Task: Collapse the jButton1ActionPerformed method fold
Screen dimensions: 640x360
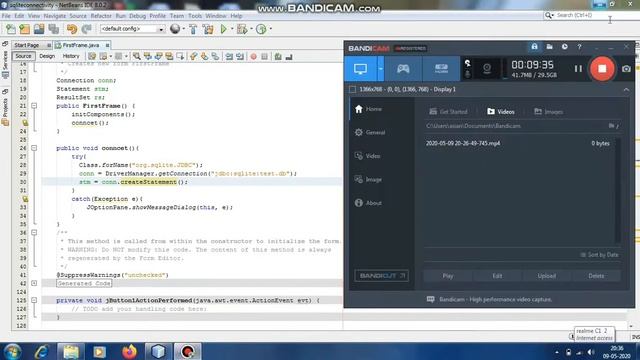Action: click(x=34, y=300)
